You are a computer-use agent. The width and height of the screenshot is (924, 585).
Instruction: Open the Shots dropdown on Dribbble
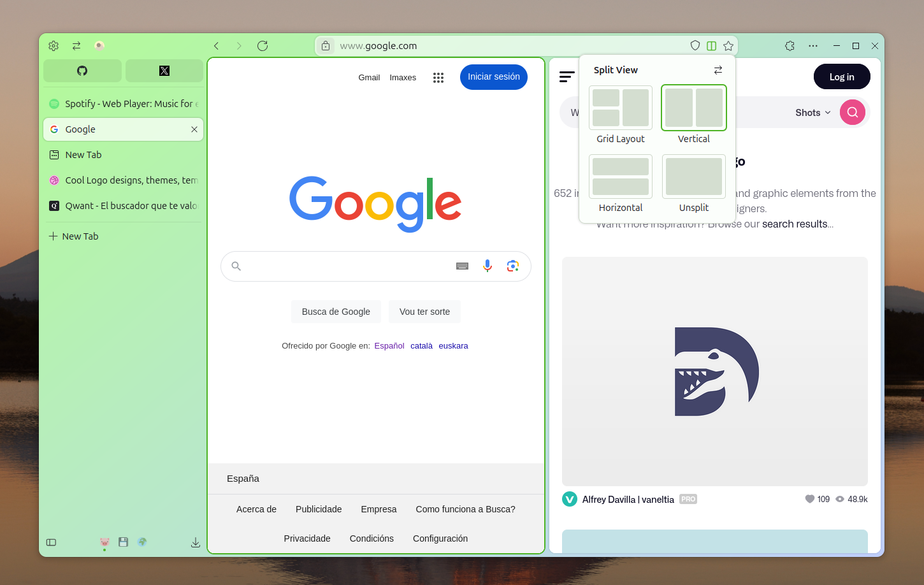pos(812,112)
